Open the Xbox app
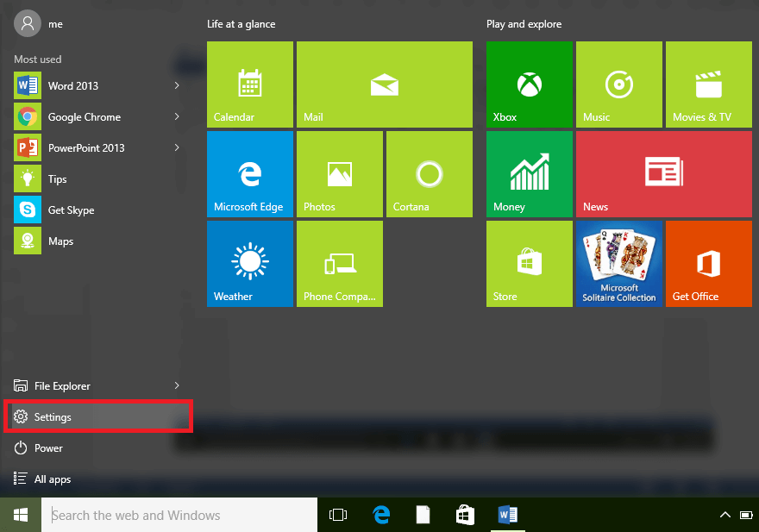 [x=529, y=84]
